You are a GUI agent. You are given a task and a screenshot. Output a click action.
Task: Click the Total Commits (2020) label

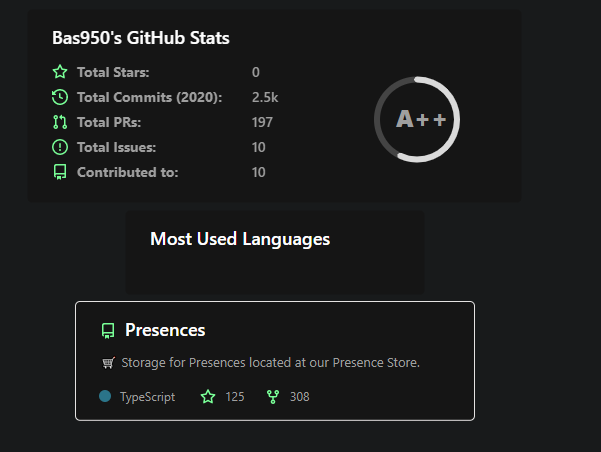(x=149, y=97)
